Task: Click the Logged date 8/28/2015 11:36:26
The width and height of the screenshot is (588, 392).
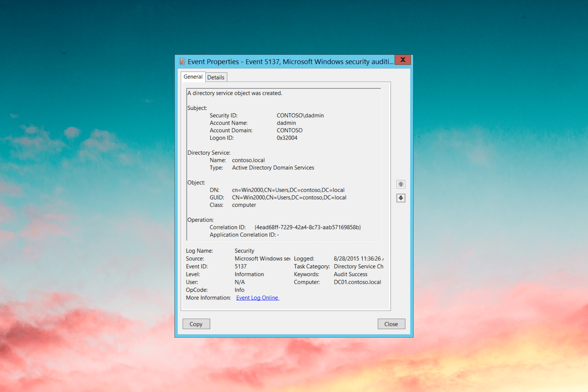Action: click(x=358, y=259)
